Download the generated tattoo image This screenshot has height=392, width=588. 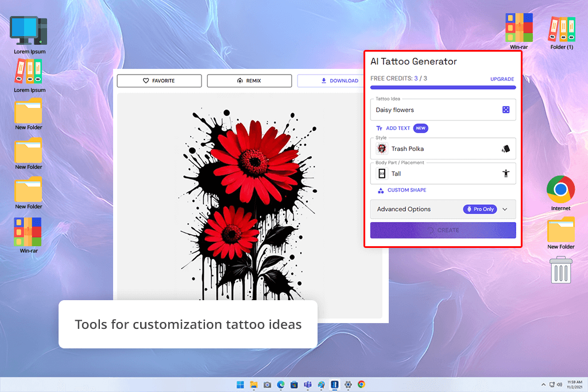pyautogui.click(x=339, y=80)
